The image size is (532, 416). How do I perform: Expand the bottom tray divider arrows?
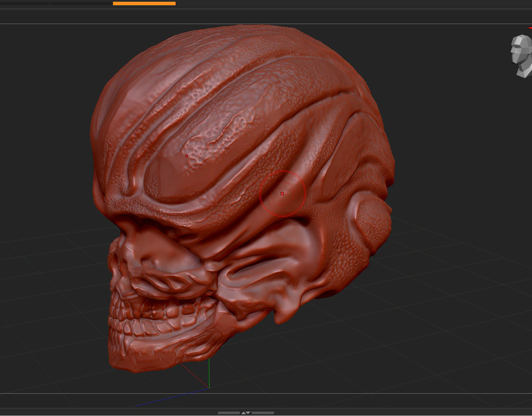[246, 413]
